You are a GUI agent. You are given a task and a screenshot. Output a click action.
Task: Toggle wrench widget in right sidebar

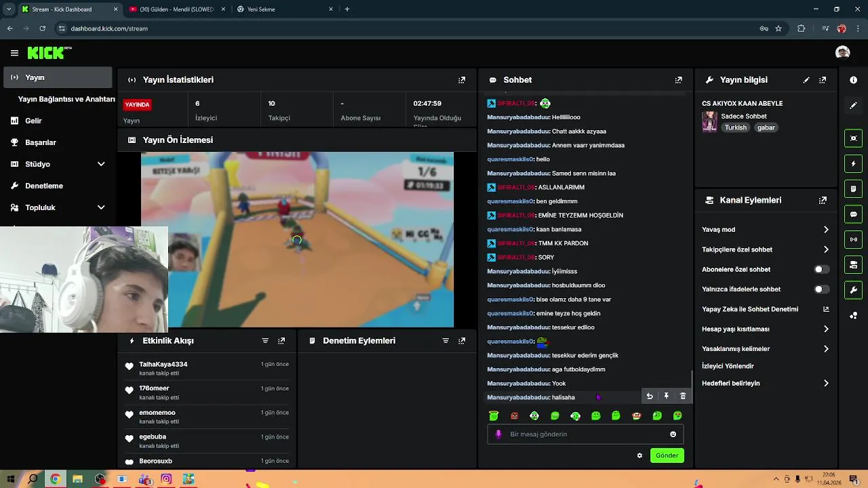pos(853,290)
